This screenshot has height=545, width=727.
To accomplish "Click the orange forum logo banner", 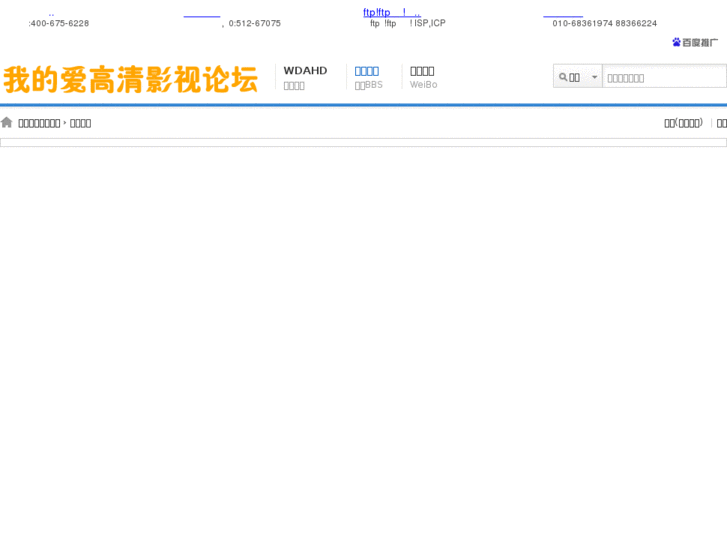I will click(131, 79).
